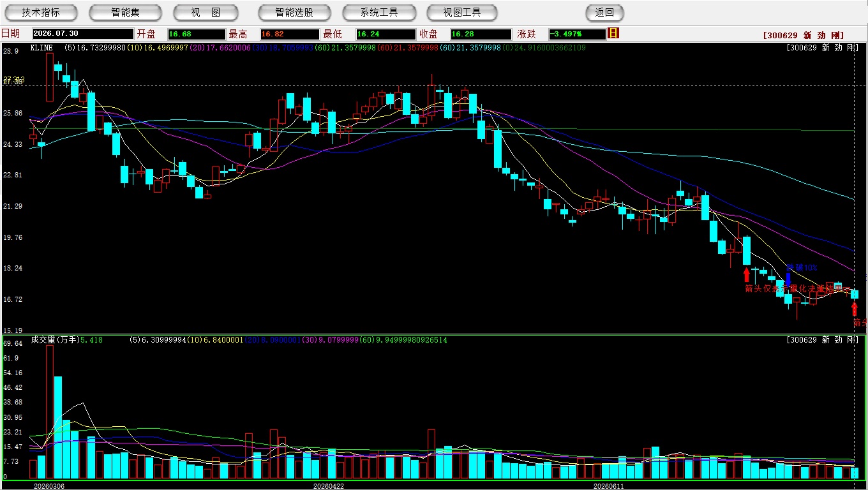Click the yellow (10)16.4969997 MA value

coord(158,48)
